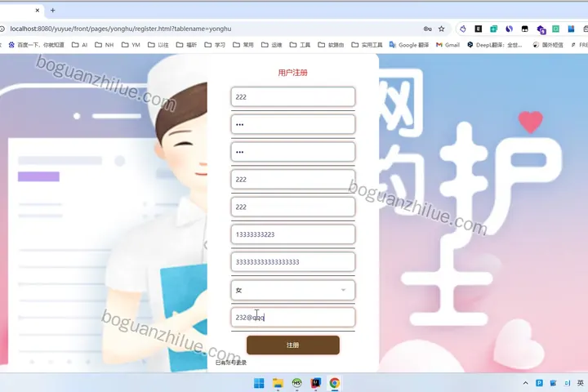Bookmark this page with the star icon
This screenshot has width=588, height=392.
441,29
